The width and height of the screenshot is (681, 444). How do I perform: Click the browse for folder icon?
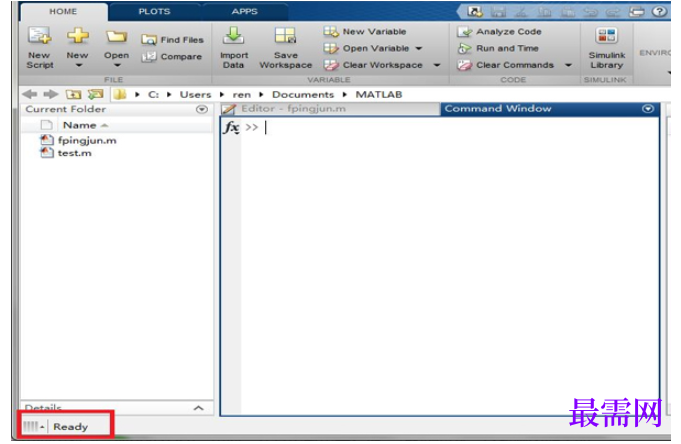(x=96, y=94)
